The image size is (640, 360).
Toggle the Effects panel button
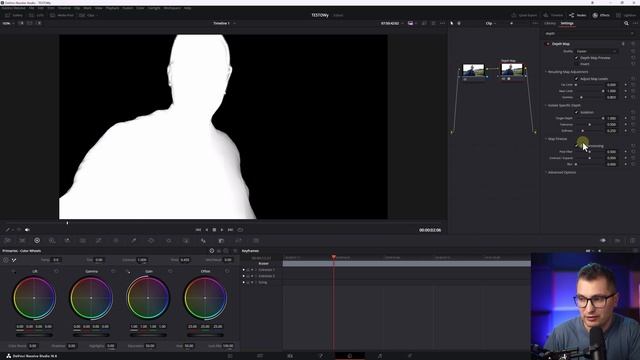click(x=601, y=15)
